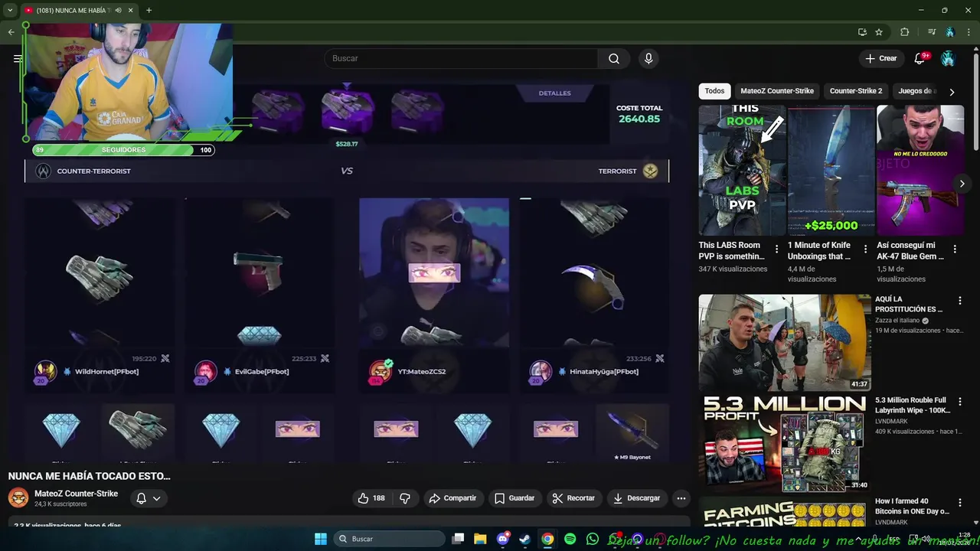Install app icon in address bar
Screen dimensions: 980x551
862,32
